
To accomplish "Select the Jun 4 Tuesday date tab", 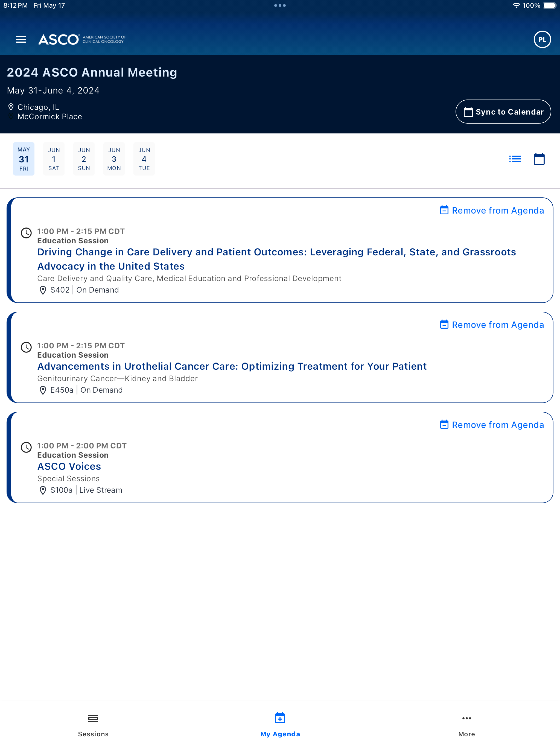I will click(x=144, y=159).
